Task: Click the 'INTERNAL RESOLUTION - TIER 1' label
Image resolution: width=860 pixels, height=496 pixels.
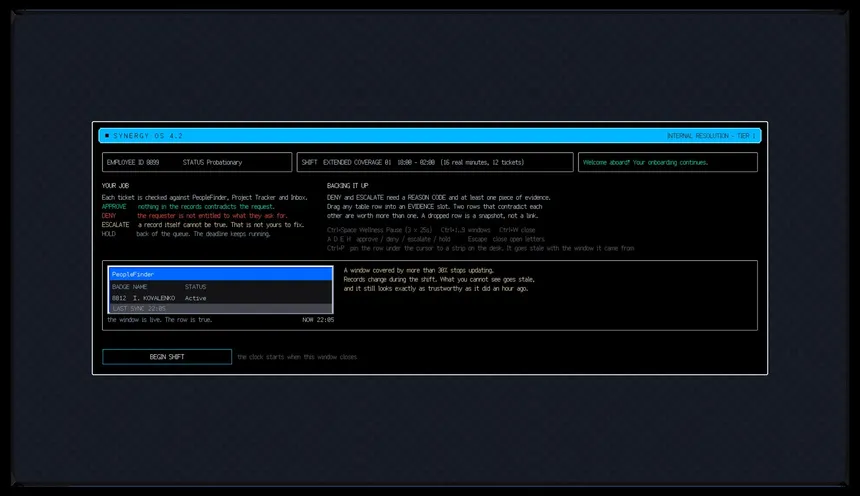Action: [711, 136]
